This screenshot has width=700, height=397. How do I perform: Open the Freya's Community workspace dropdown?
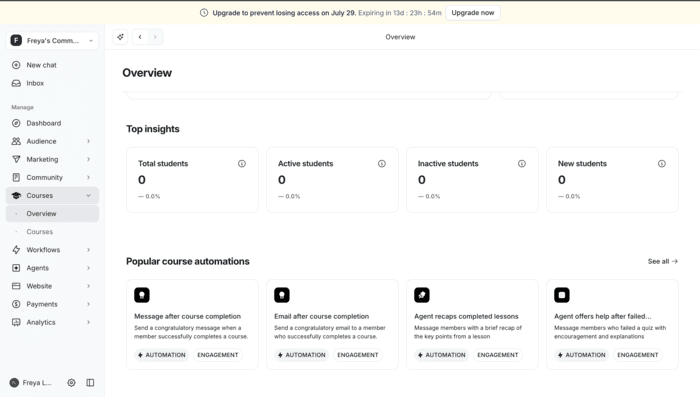pos(52,41)
